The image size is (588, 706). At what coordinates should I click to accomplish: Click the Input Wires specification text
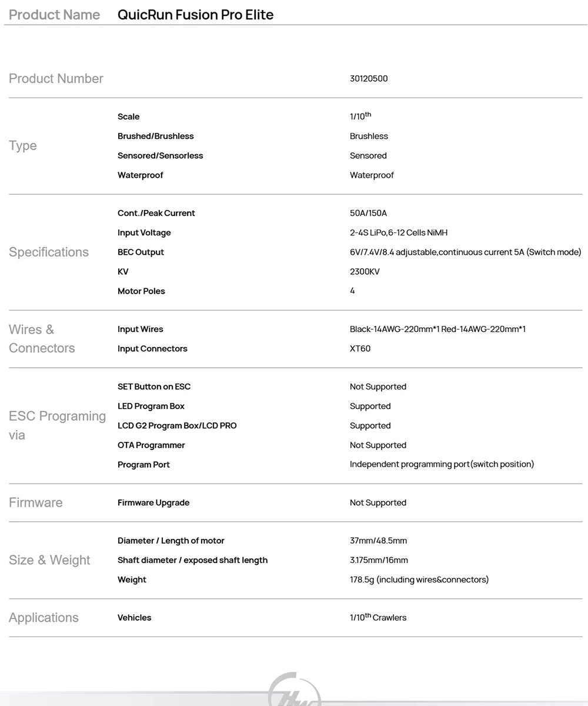(x=437, y=329)
